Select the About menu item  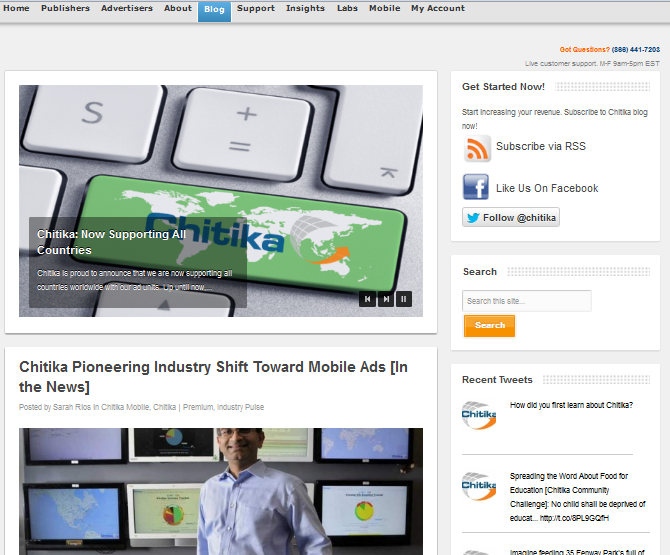178,9
